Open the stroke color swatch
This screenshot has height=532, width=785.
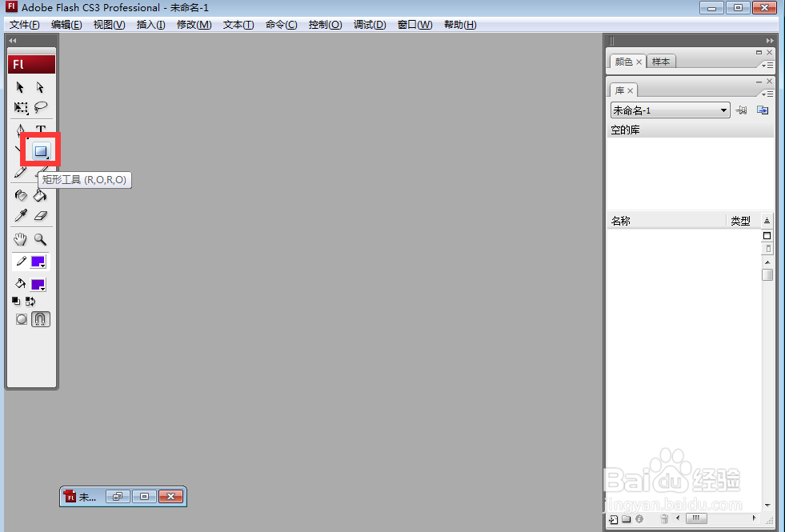coord(38,262)
